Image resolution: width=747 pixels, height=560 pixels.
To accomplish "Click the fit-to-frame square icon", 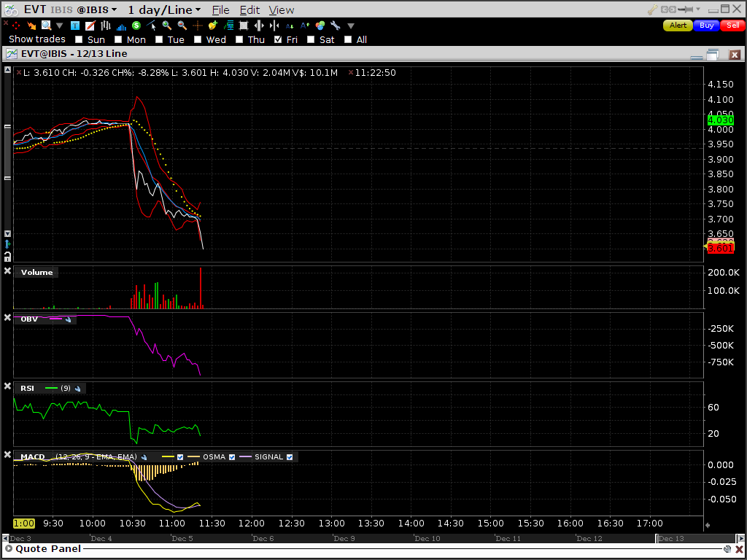I will (x=244, y=26).
